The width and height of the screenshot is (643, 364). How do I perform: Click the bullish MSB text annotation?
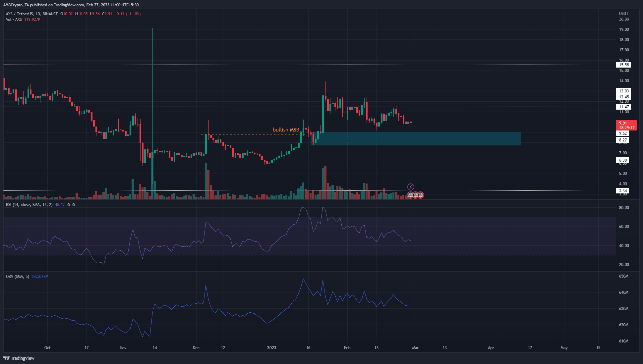point(286,130)
